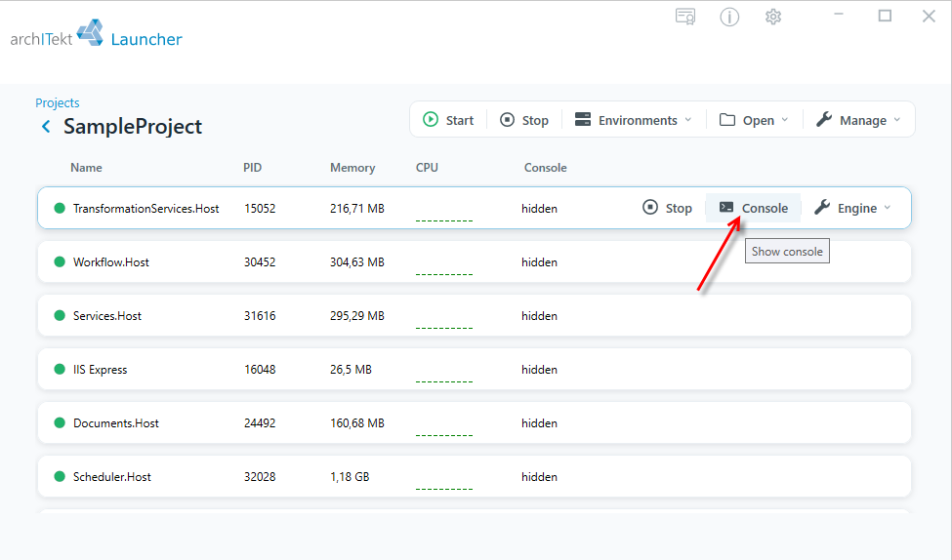Click hidden console status of Services.Host

(x=539, y=316)
